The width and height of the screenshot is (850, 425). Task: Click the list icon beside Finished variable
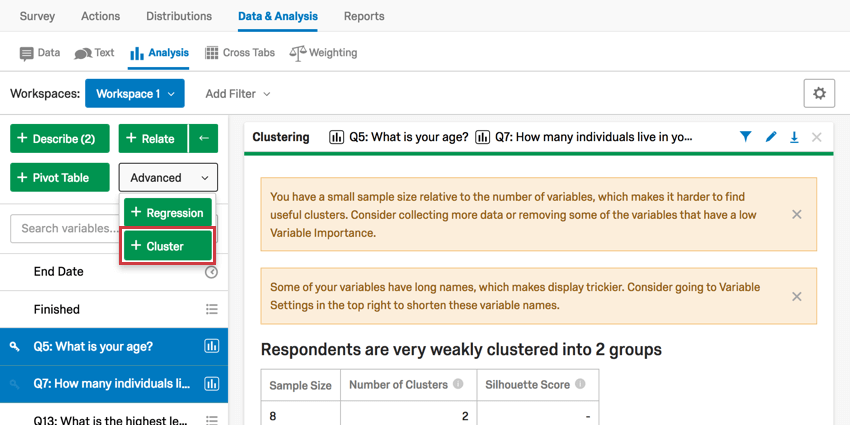click(211, 310)
